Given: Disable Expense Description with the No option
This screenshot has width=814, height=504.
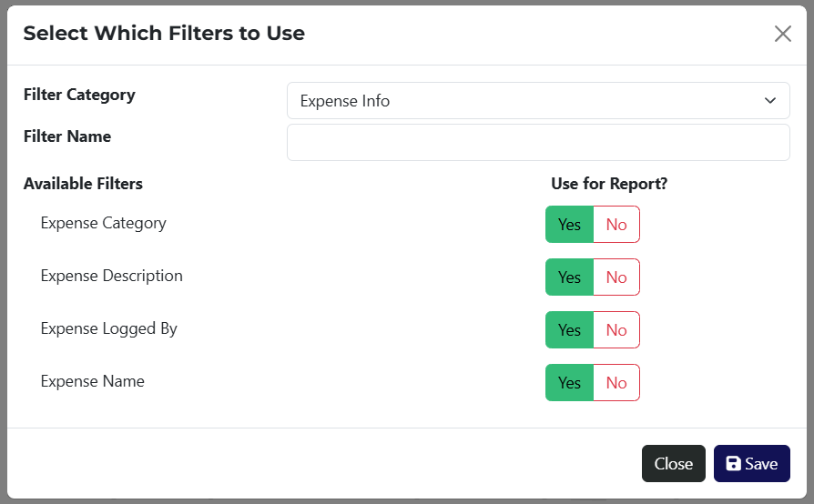Looking at the screenshot, I should pyautogui.click(x=616, y=277).
